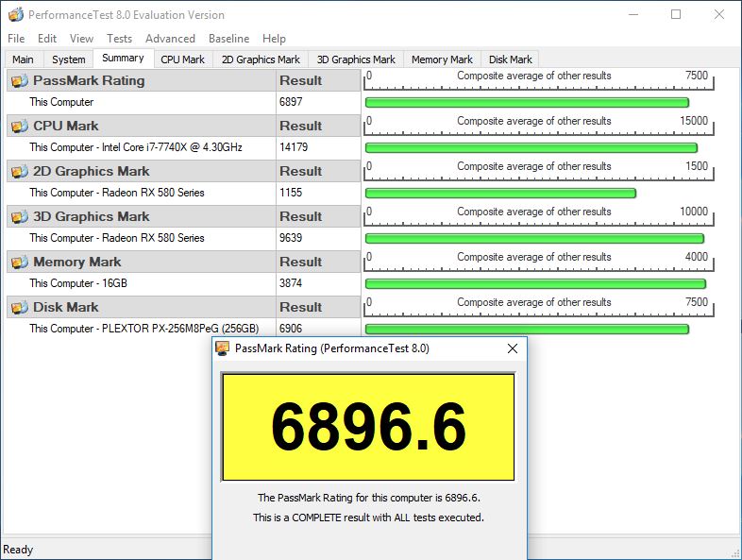Click the Memory Mark section icon

click(19, 262)
